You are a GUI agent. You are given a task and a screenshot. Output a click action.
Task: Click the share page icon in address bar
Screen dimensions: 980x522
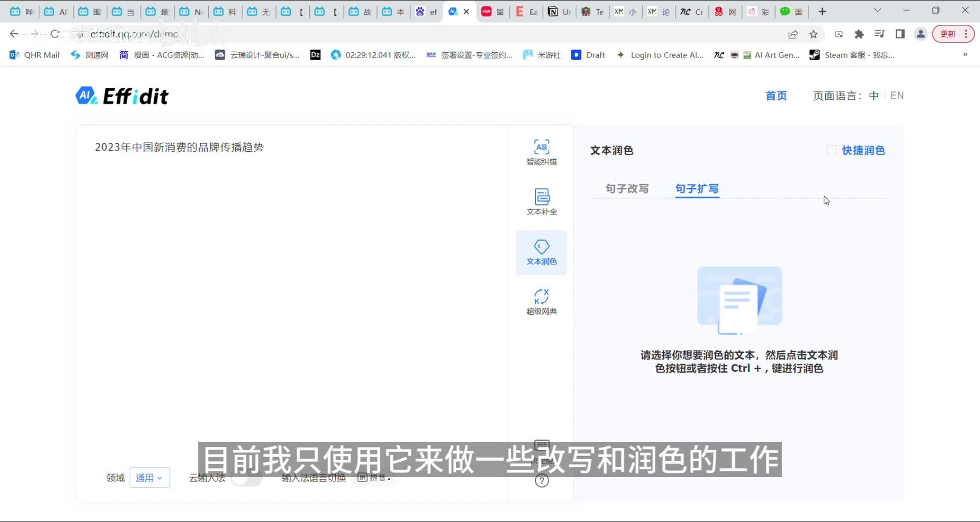pos(793,34)
